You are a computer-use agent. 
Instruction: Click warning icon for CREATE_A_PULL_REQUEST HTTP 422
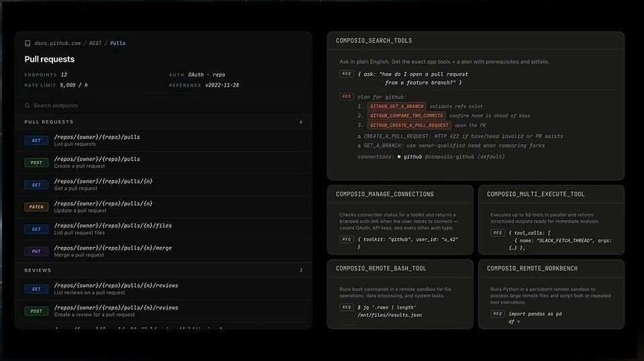tap(360, 136)
